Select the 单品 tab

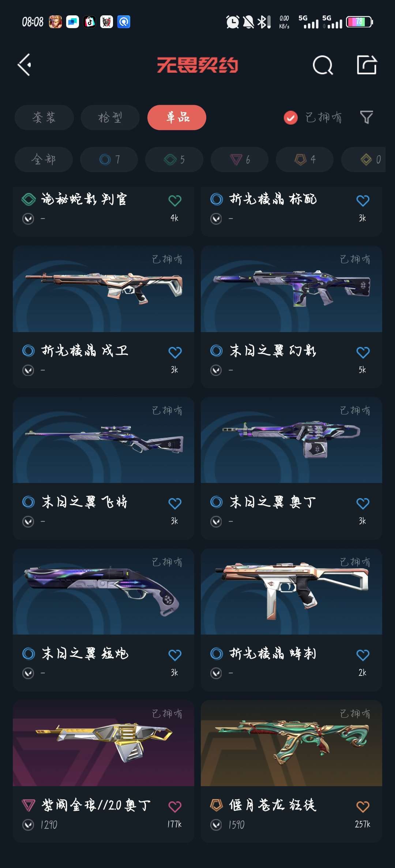pyautogui.click(x=177, y=117)
